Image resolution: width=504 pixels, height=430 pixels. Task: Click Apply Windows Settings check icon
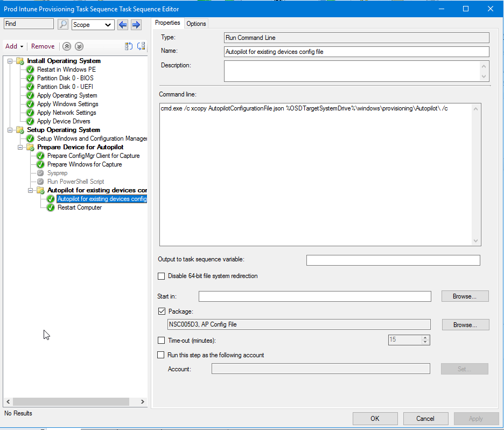point(30,104)
